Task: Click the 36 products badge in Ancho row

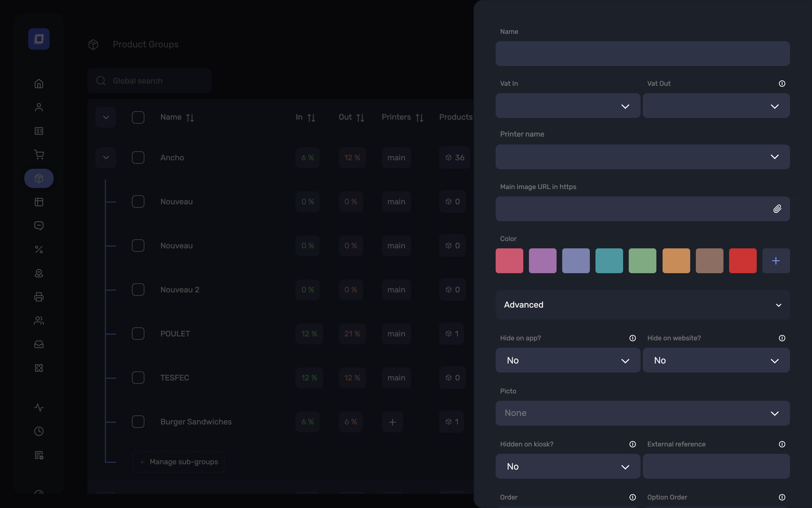Action: [455, 157]
